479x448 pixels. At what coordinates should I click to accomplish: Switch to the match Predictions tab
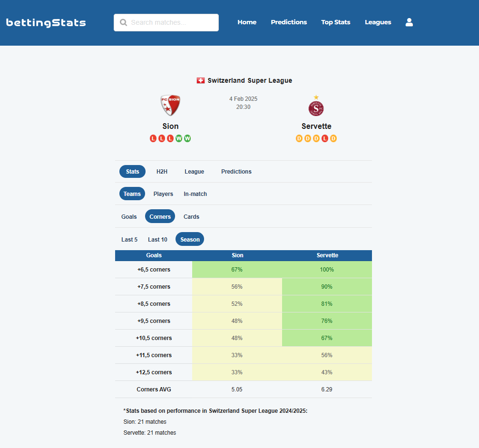tap(236, 172)
